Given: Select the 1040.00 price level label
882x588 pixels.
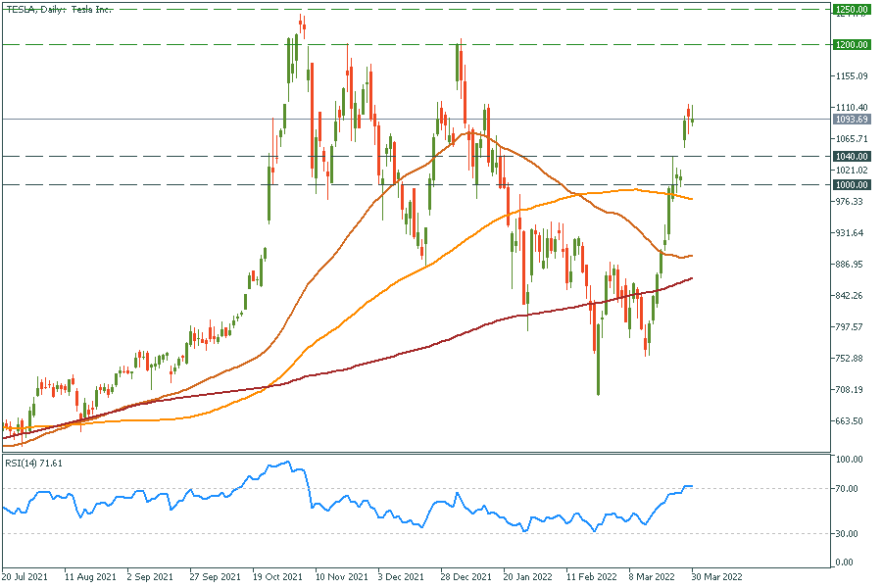Looking at the screenshot, I should tap(849, 156).
